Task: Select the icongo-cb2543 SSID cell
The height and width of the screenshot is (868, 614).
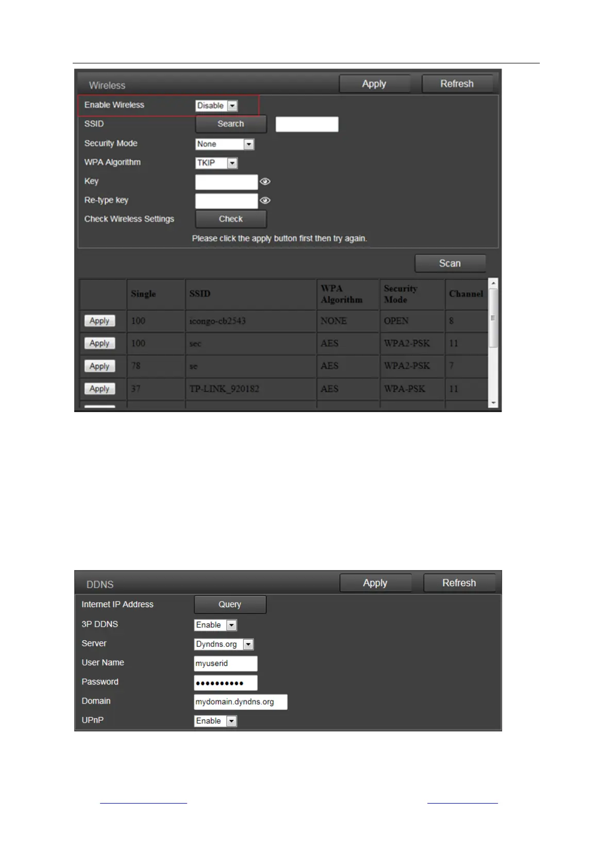Action: pos(251,321)
